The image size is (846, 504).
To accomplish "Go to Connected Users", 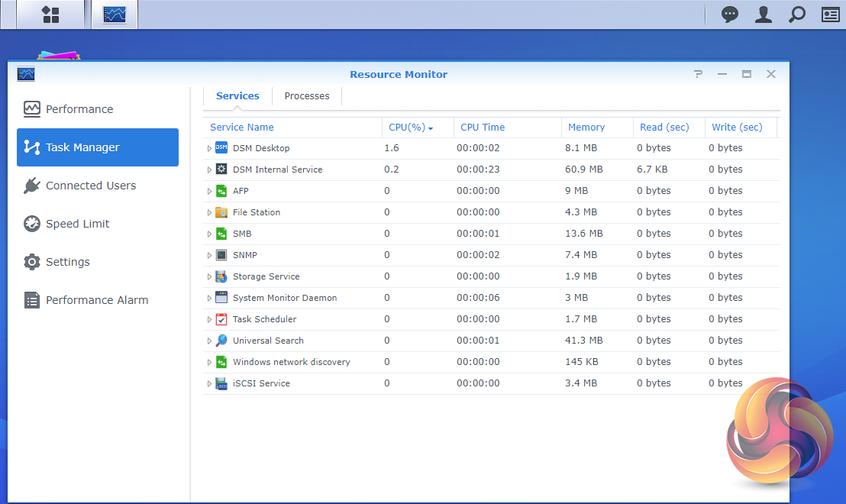I will 90,186.
